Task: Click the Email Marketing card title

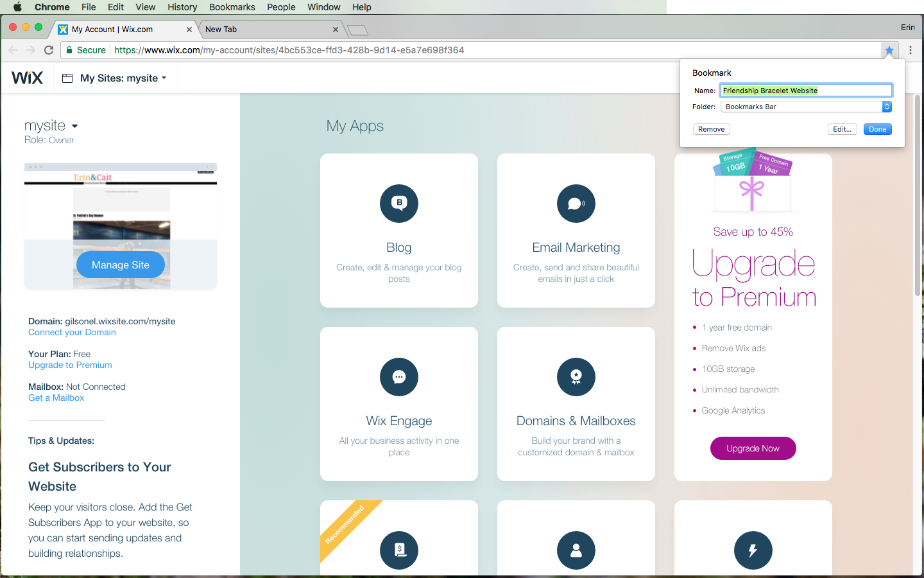Action: click(x=576, y=247)
